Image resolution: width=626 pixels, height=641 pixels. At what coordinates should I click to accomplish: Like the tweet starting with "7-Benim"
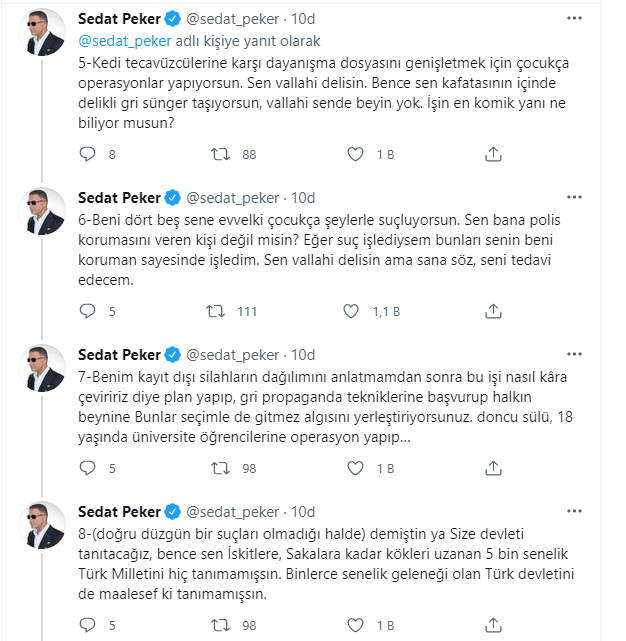point(354,468)
